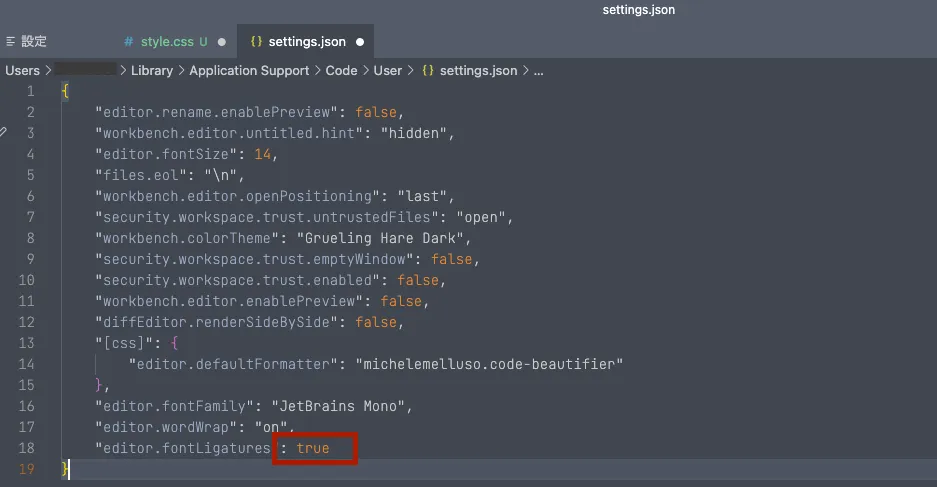
Task: Open the trailing ellipsis breadcrumb
Action: coord(538,71)
